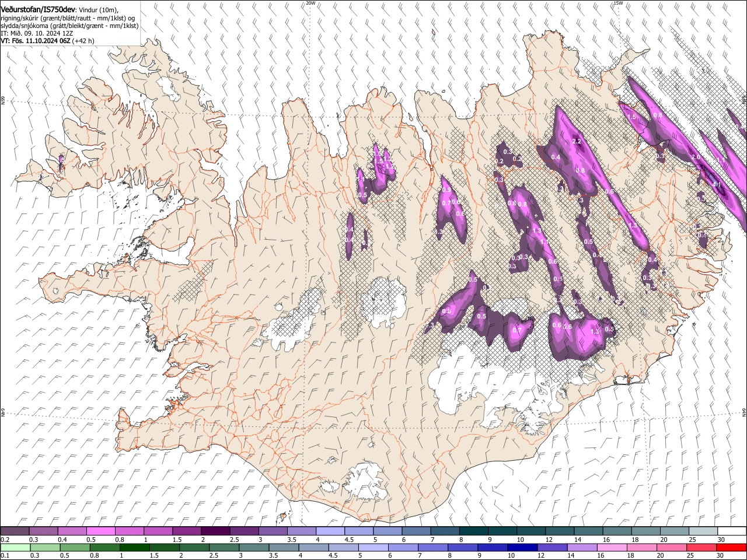Pick the bottom-row swatch between 16 and 18

[x=612, y=547]
